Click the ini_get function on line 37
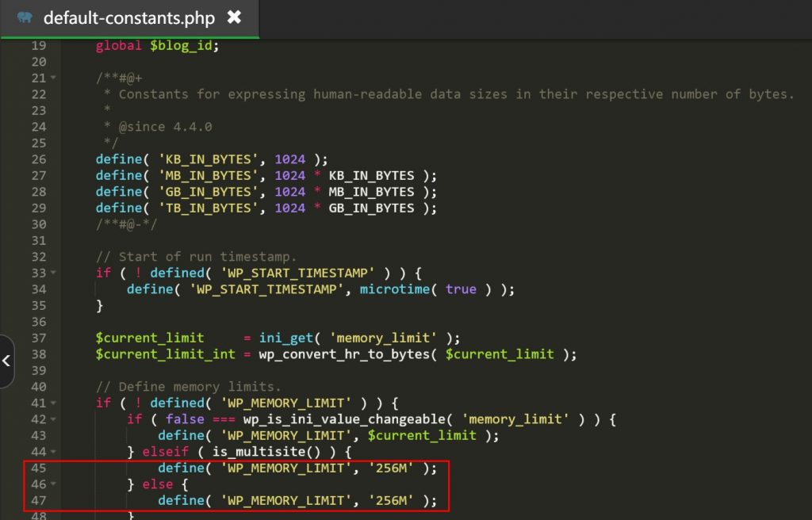Screen dimensions: 812x520 click(x=286, y=338)
